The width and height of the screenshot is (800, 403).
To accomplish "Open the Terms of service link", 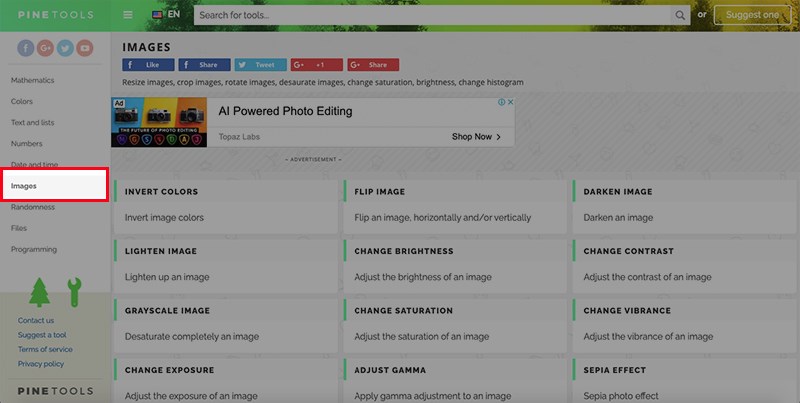I will click(x=45, y=349).
